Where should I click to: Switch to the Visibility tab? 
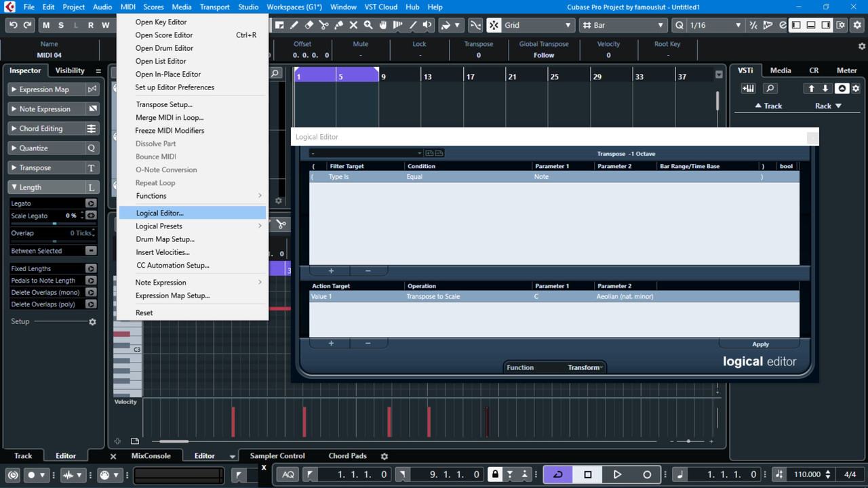tap(70, 70)
